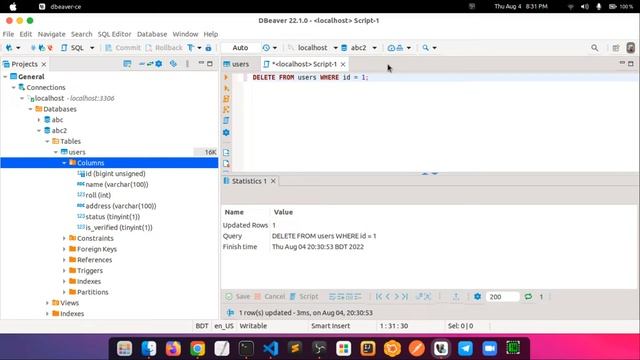
Task: Expand the Triggers folder
Action: [64, 271]
